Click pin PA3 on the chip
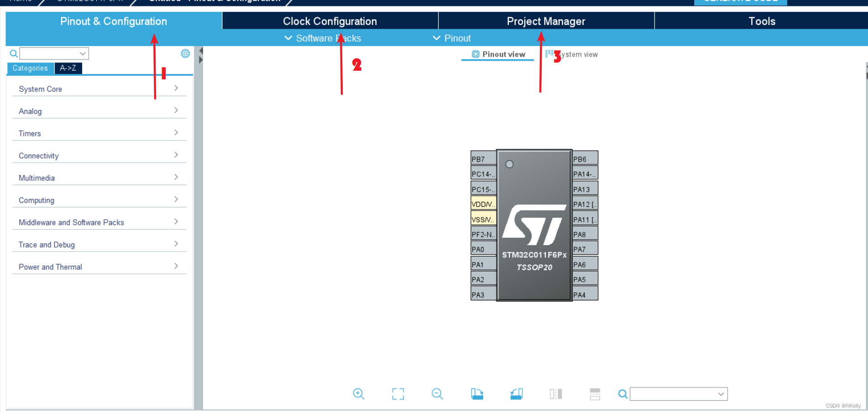Image resolution: width=868 pixels, height=413 pixels. tap(483, 294)
